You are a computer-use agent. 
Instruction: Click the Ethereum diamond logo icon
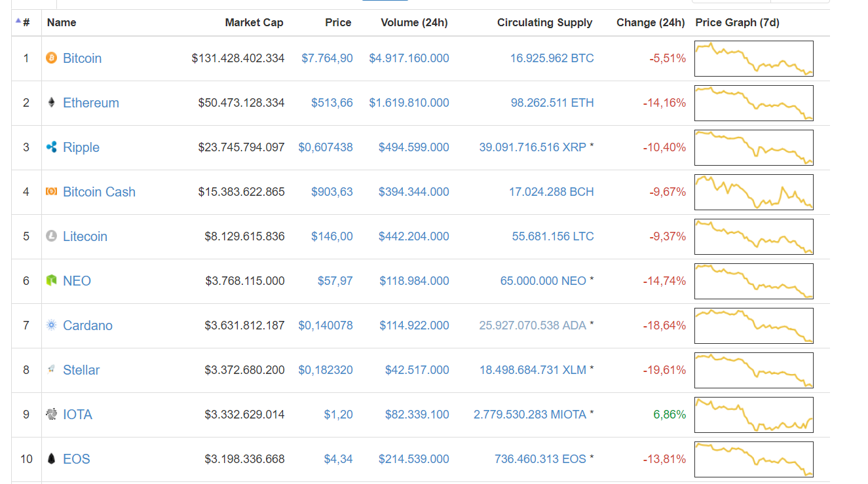[52, 103]
